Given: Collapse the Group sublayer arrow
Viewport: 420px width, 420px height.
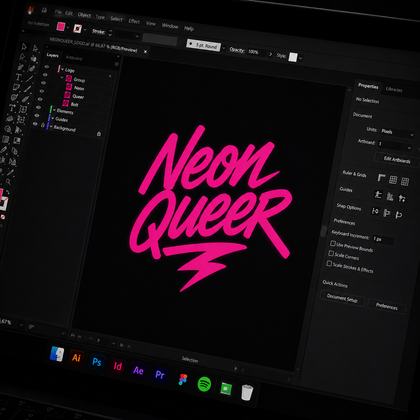Looking at the screenshot, I should click(x=62, y=77).
